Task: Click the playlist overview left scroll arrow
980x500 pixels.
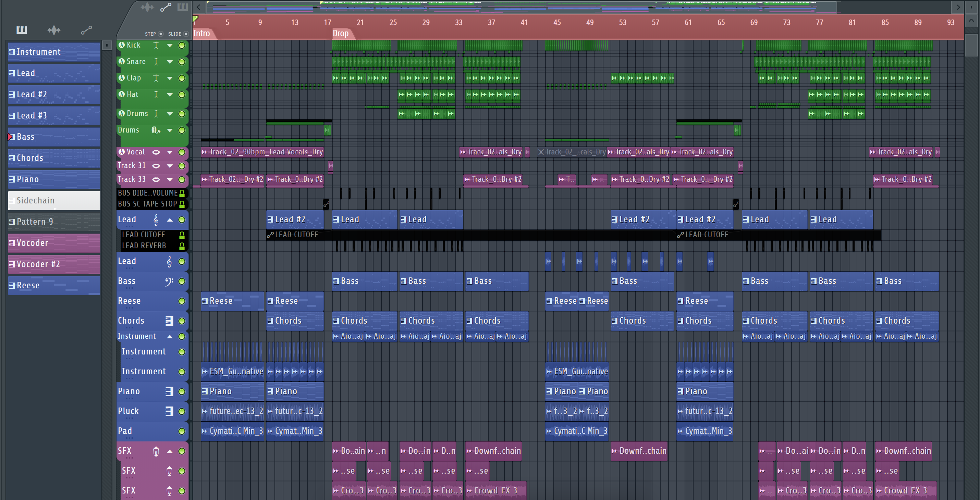Action: point(199,7)
